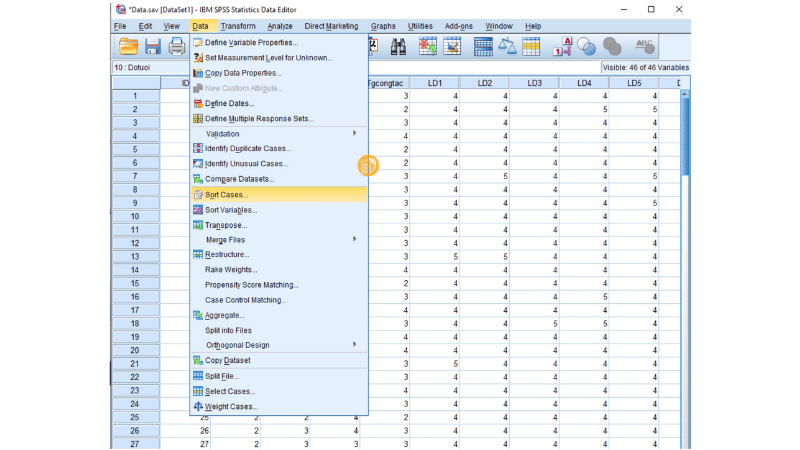Choose Split into Files entry

pos(279,330)
